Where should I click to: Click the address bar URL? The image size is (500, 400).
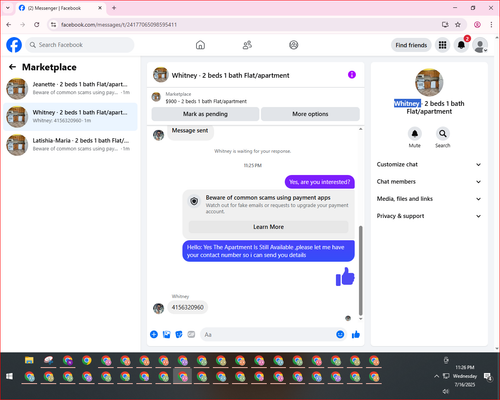point(119,25)
